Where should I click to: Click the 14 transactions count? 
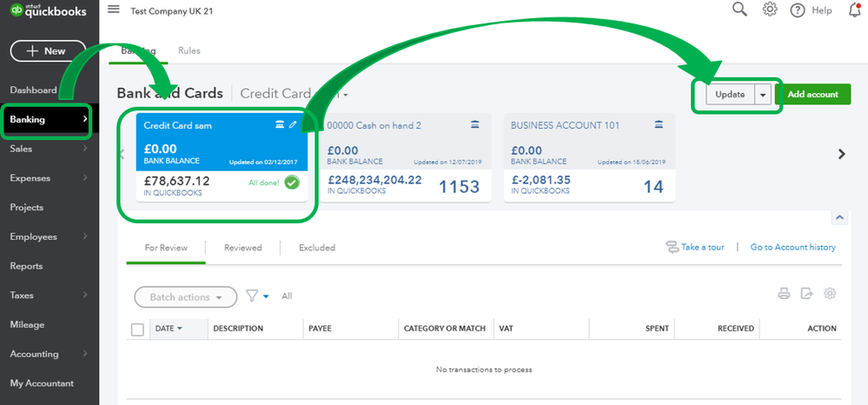[x=653, y=187]
